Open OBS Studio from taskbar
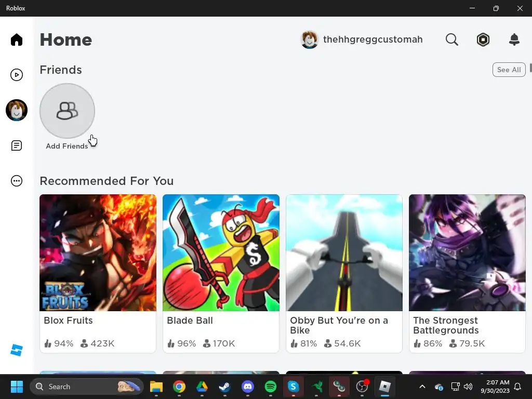Image resolution: width=532 pixels, height=399 pixels. [362, 387]
